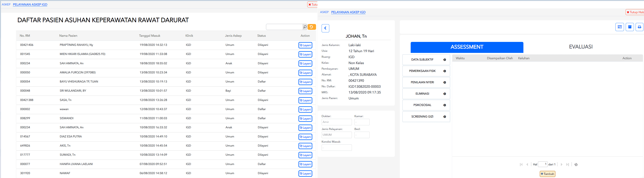Screen dimensions: 644x178
Task: Click the page number field in pagination
Action: pos(542,164)
